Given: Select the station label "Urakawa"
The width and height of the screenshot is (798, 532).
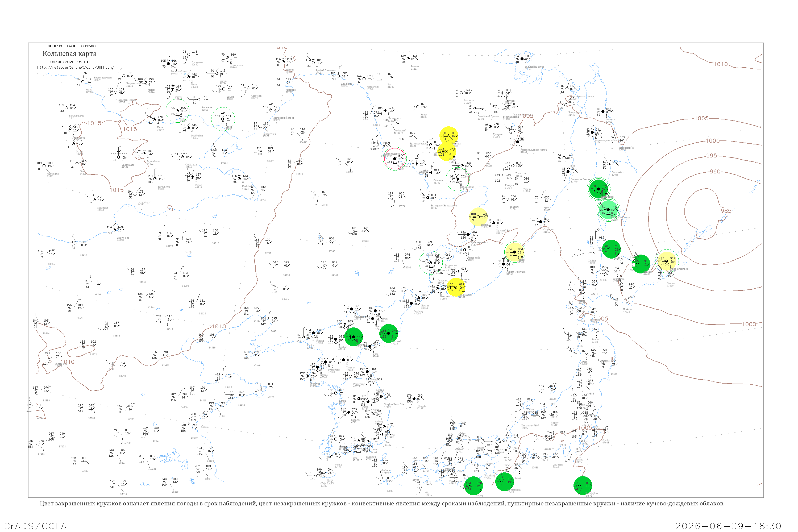Looking at the screenshot, I should click(x=628, y=309).
